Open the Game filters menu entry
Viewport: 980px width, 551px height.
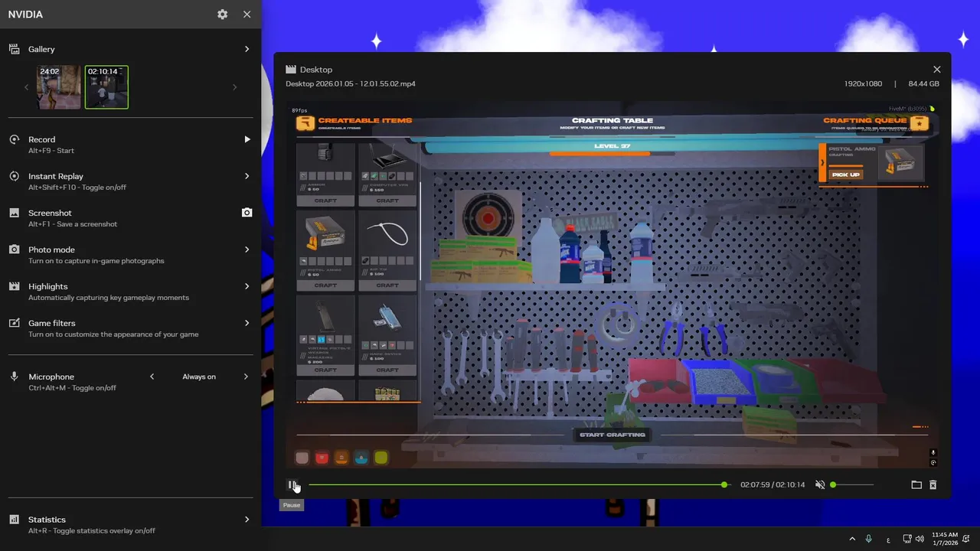pos(130,328)
